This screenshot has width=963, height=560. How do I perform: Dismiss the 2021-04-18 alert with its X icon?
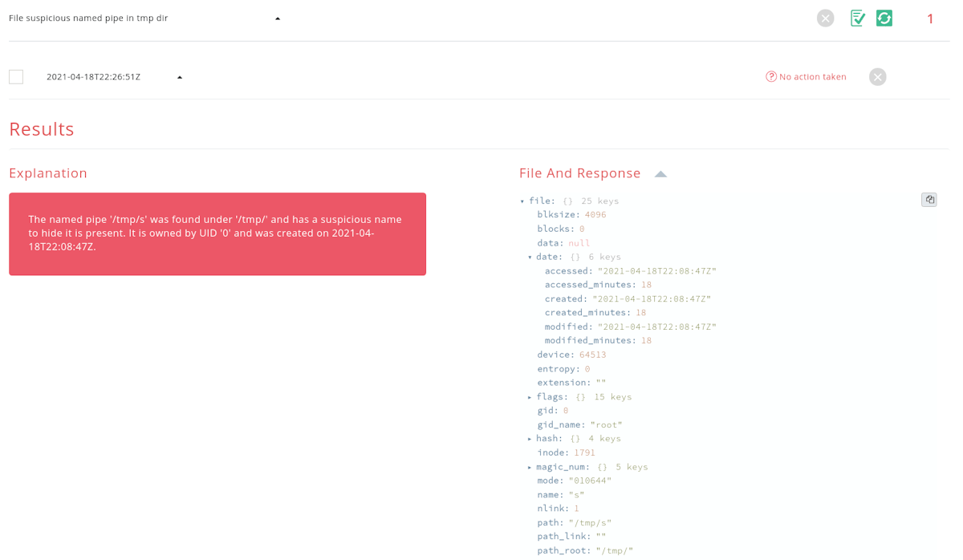click(877, 76)
